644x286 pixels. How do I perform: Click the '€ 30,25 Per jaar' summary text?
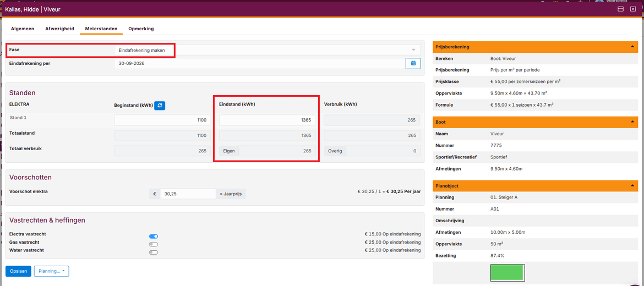[403, 191]
